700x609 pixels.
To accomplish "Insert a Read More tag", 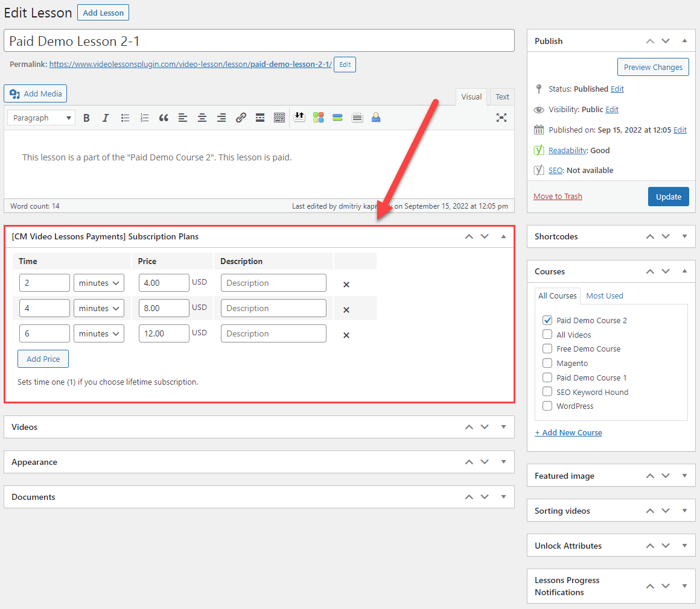I will tap(260, 118).
